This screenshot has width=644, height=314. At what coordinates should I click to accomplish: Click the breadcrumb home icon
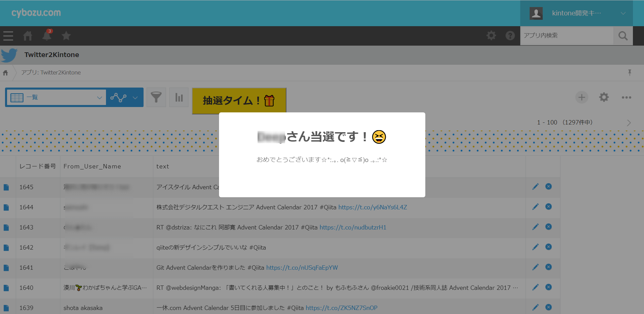point(5,73)
